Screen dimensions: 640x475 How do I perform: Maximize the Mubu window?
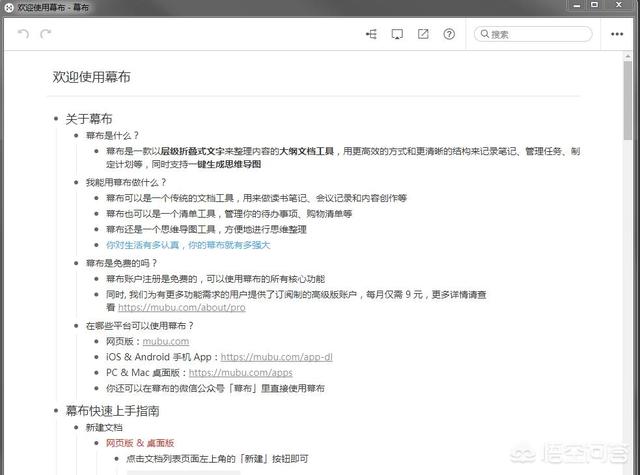[595, 5]
